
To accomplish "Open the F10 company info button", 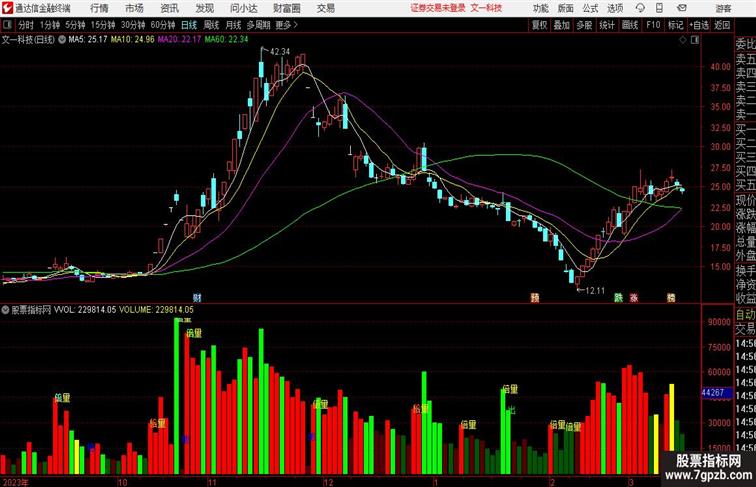I will (x=653, y=25).
